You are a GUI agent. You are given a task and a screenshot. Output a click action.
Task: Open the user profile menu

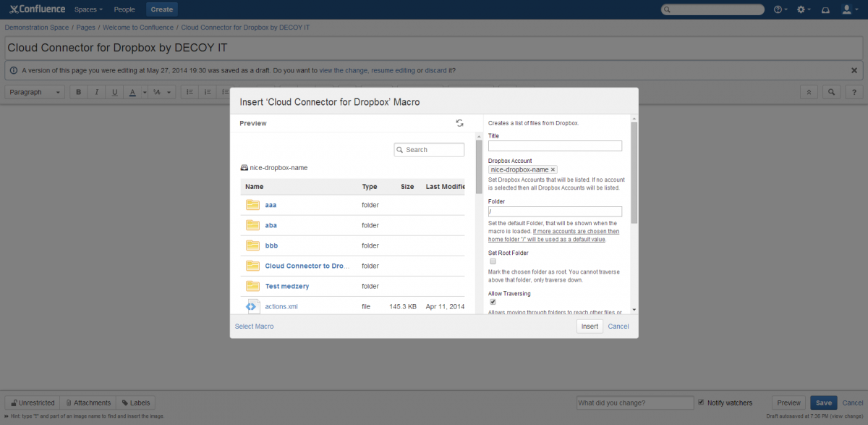coord(851,9)
